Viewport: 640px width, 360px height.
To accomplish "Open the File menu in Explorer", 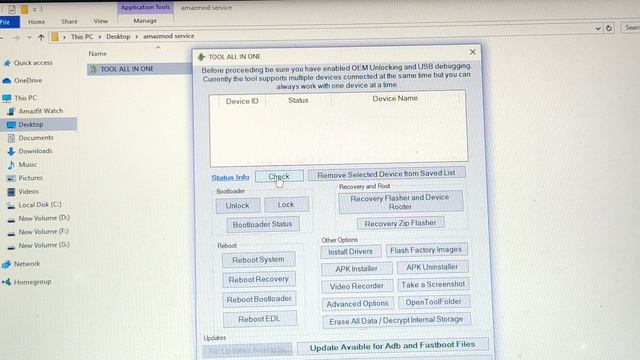I will tap(7, 22).
